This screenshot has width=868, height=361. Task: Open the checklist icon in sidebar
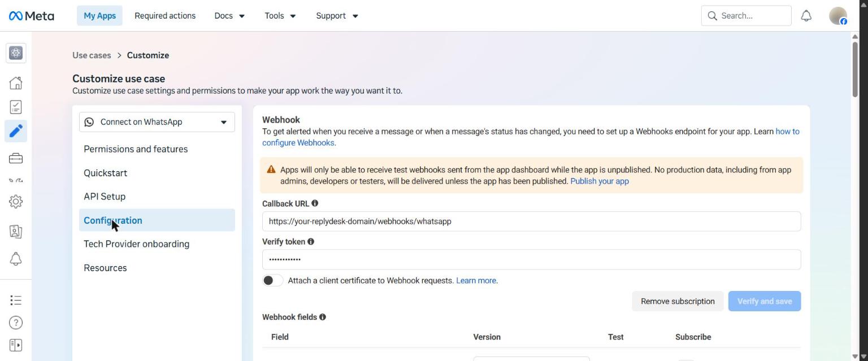[16, 107]
